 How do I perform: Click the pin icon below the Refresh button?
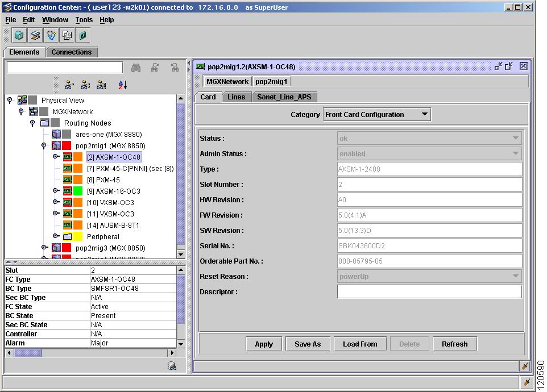click(x=524, y=366)
